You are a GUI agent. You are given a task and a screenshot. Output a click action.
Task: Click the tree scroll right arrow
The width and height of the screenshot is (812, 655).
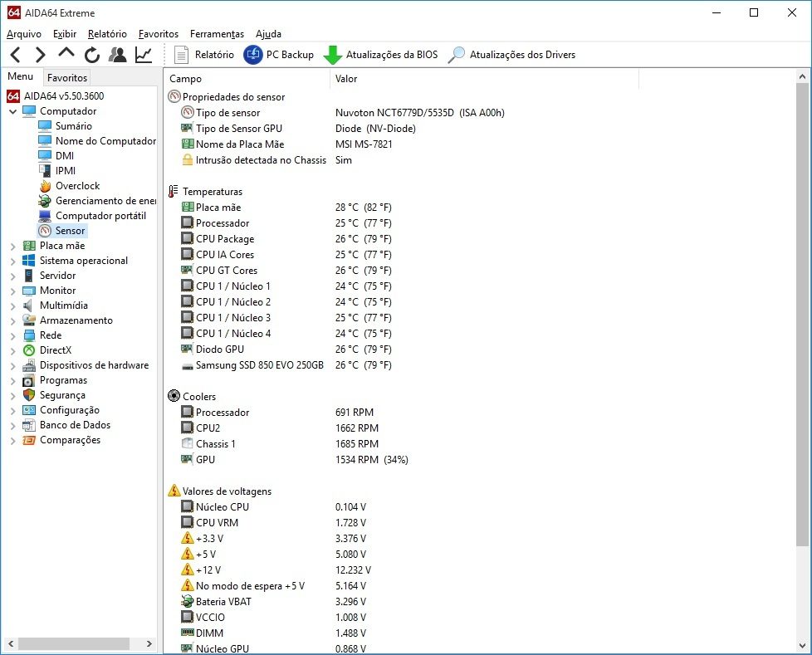pos(149,643)
